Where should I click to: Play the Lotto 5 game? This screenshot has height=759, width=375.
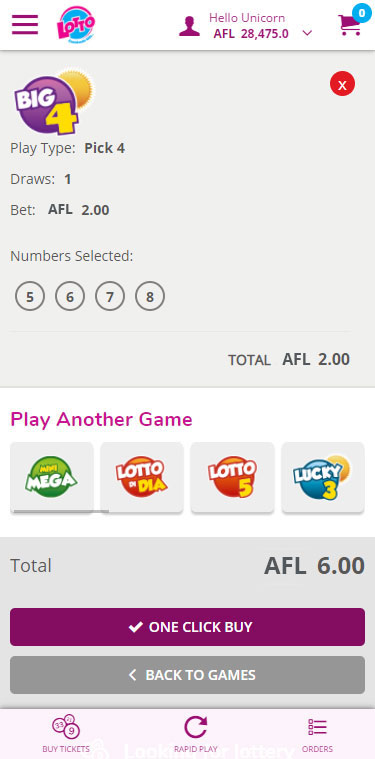[x=232, y=477]
